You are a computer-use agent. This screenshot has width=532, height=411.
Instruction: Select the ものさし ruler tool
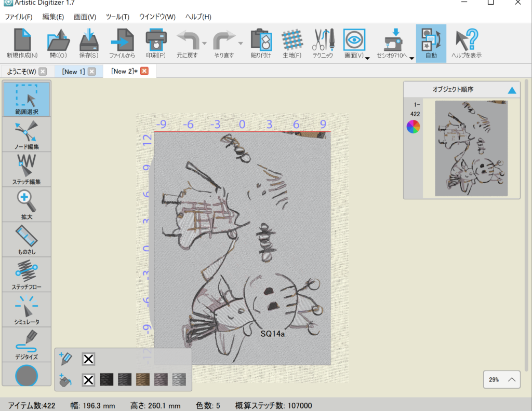coord(26,239)
